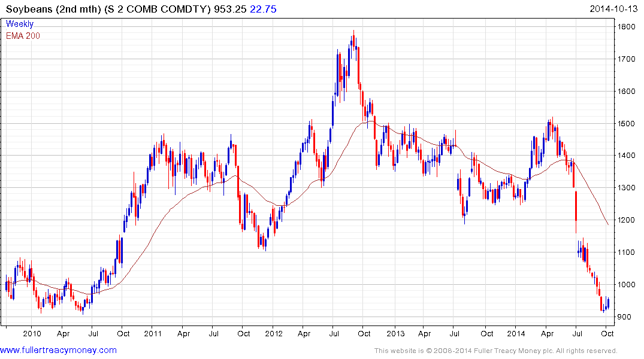Click the latest candlestick near 950
The height and width of the screenshot is (359, 644).
(608, 303)
